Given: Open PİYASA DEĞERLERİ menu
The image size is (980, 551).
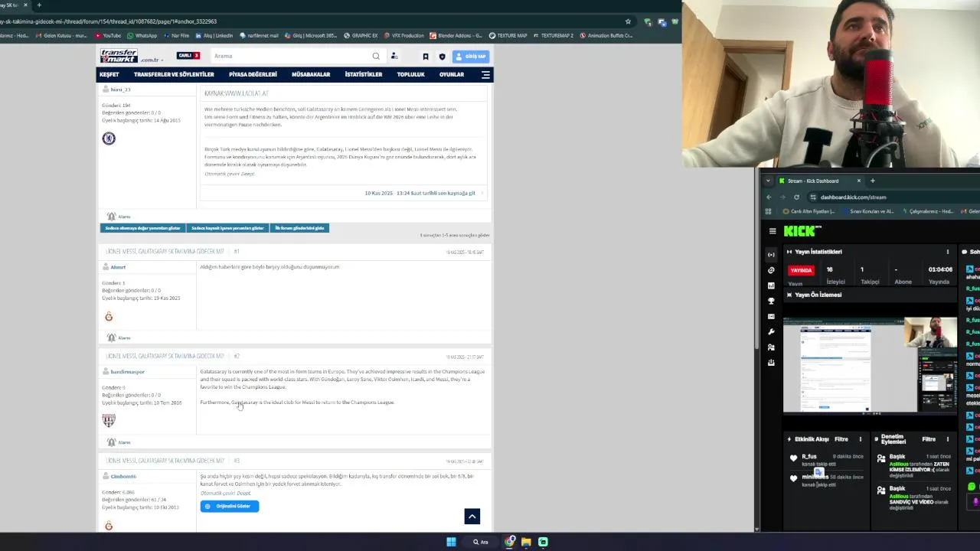Looking at the screenshot, I should pyautogui.click(x=253, y=74).
